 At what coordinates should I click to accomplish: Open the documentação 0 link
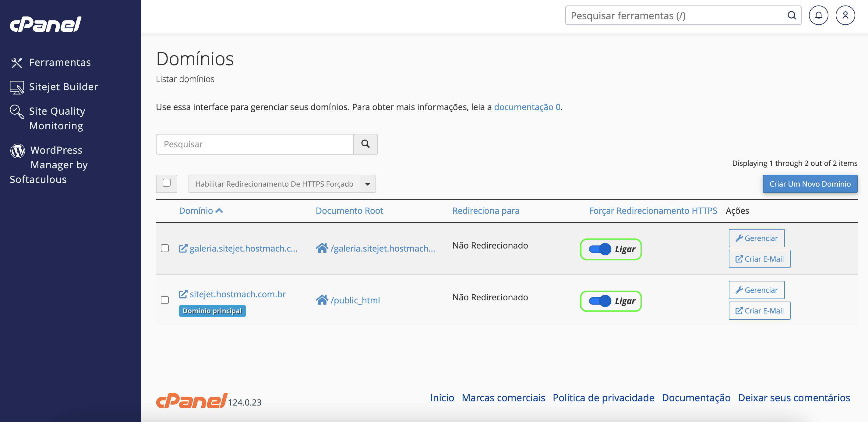[527, 107]
